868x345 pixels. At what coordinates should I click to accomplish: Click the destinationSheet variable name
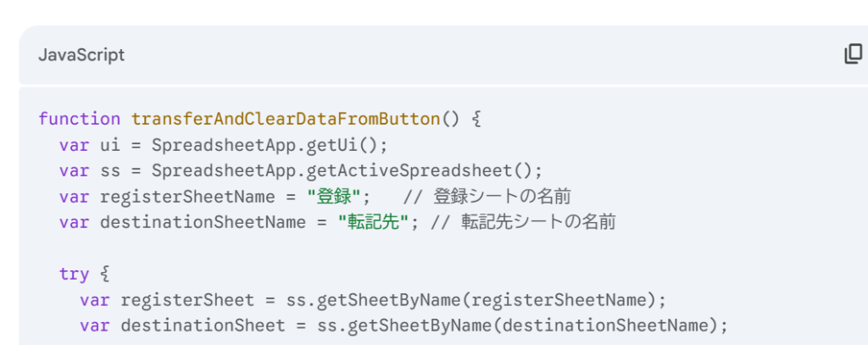pos(203,326)
